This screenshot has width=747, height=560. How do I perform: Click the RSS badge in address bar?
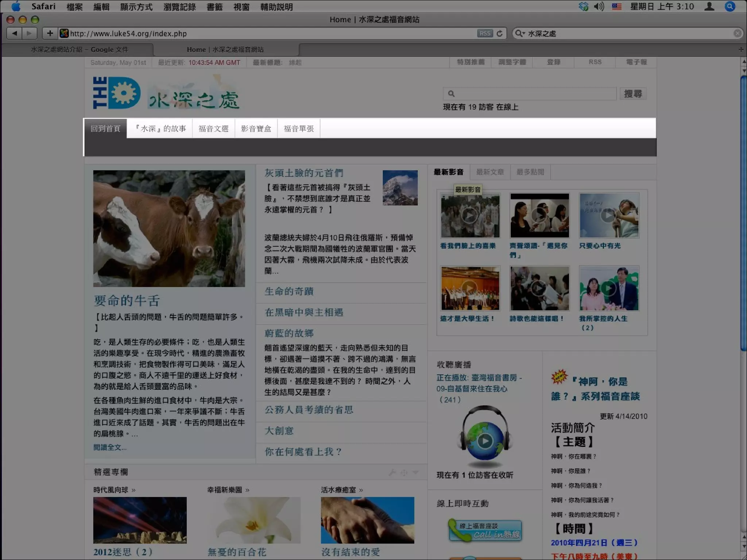[x=484, y=34]
